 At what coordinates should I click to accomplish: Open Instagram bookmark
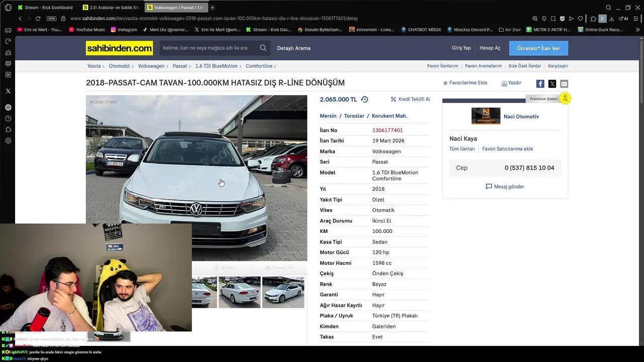coord(124,30)
